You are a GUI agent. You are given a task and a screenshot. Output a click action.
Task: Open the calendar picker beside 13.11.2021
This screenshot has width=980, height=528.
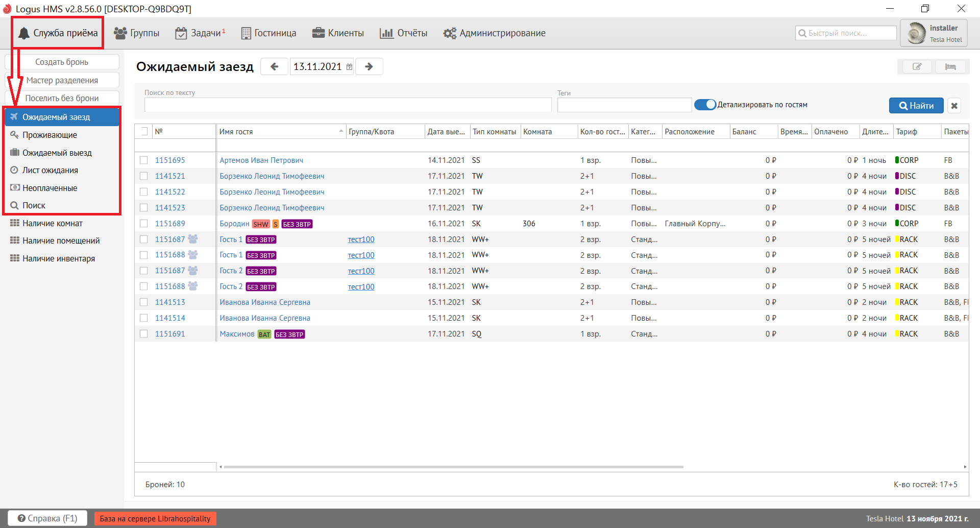click(350, 67)
